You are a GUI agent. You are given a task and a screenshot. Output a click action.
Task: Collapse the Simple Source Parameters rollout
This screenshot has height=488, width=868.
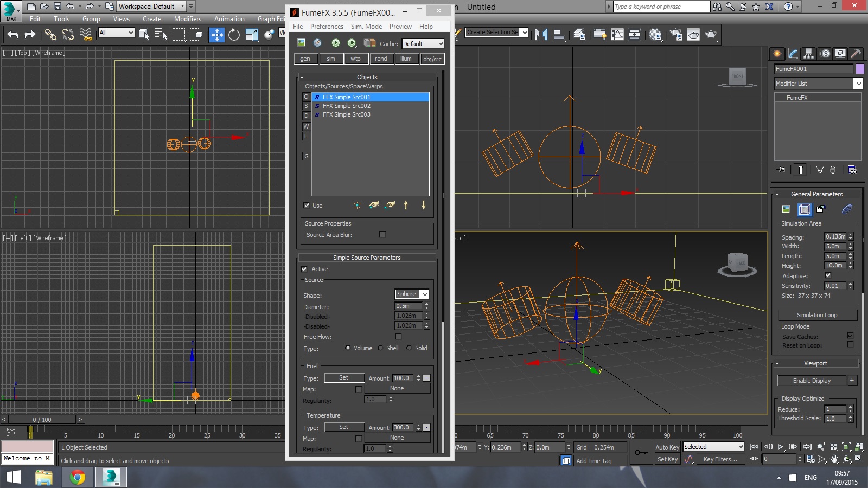[367, 258]
